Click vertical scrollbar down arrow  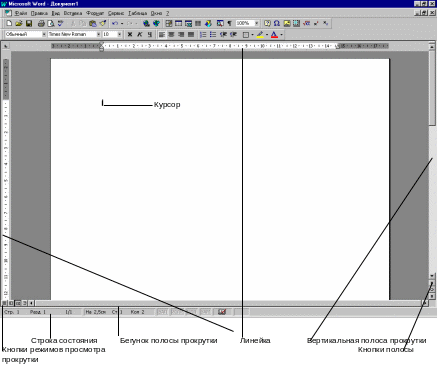[432, 276]
